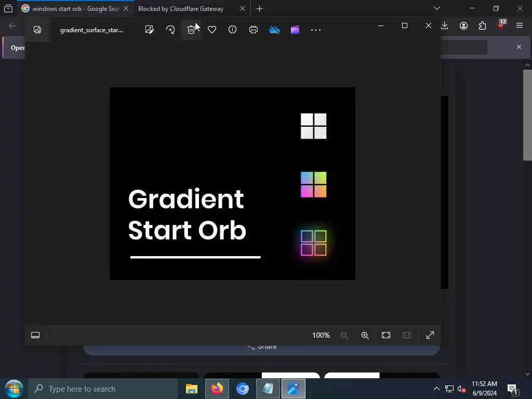Switch to windows start orb Google Search tab
This screenshot has height=399, width=532.
(76, 8)
